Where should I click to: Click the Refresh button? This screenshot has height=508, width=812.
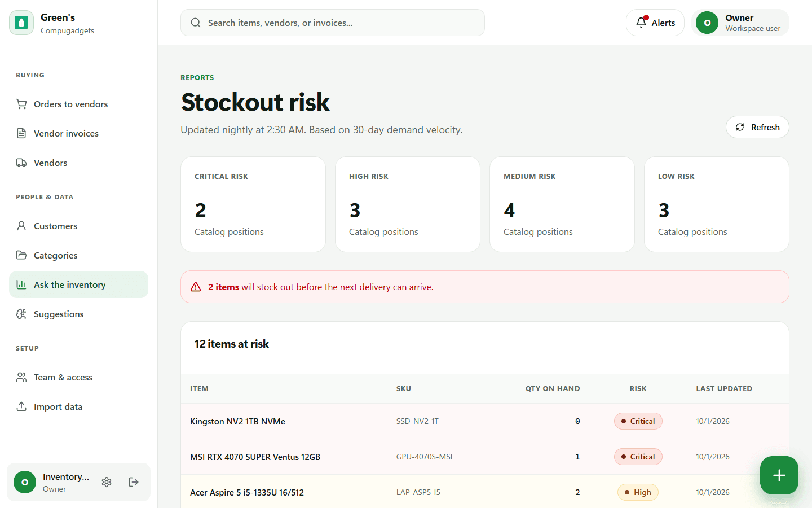757,127
